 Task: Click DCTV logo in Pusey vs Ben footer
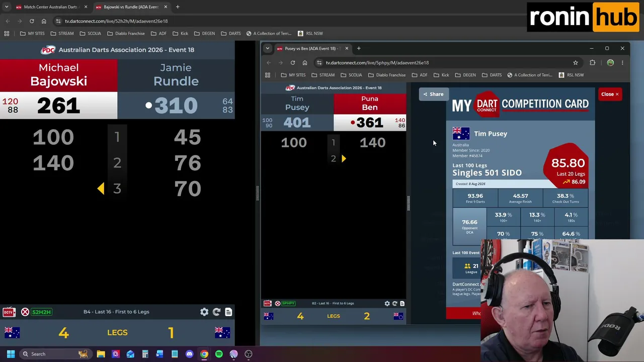click(267, 303)
